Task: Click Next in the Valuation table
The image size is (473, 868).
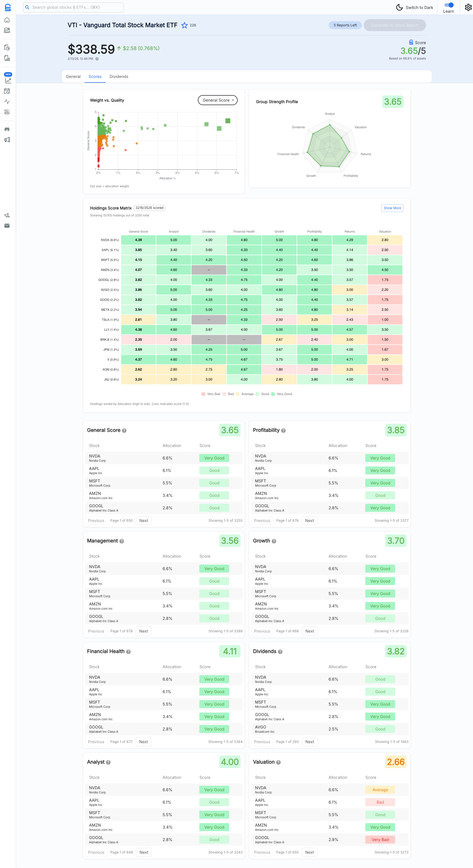Action: [x=309, y=852]
